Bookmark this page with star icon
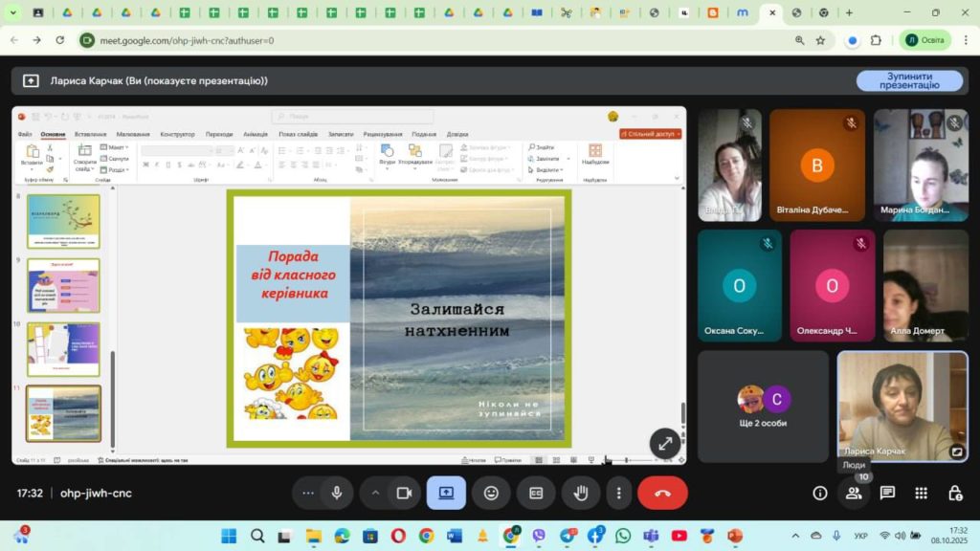Screen dimensions: 980x551 820,40
